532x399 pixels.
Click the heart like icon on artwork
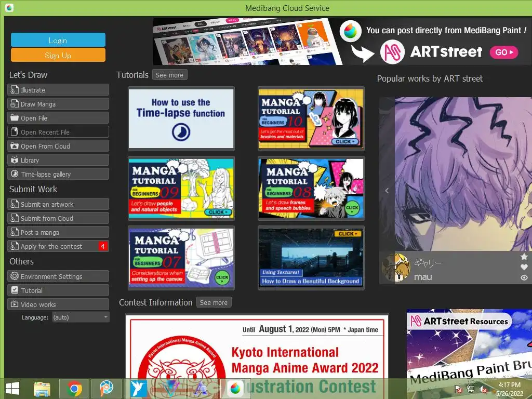click(524, 267)
